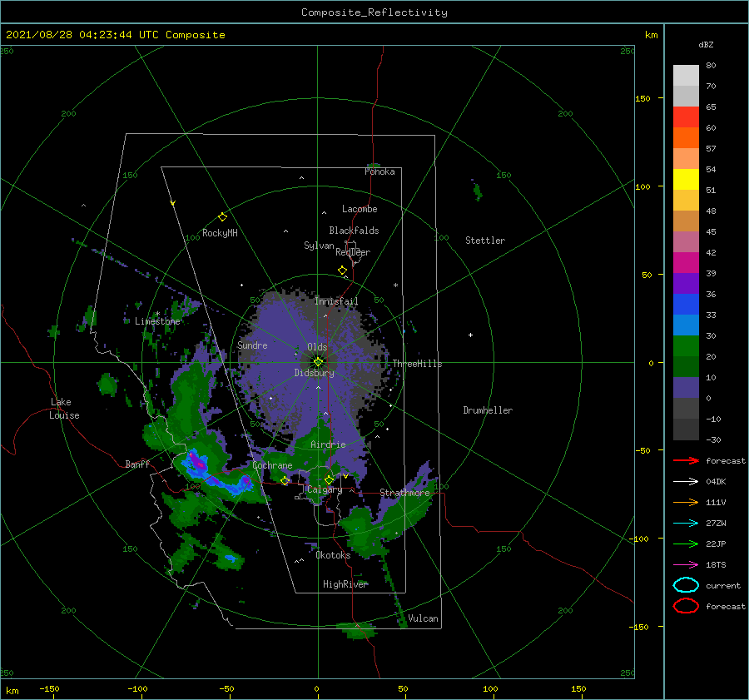Click the high-reflectivity storm core east of Banff

pos(198,463)
